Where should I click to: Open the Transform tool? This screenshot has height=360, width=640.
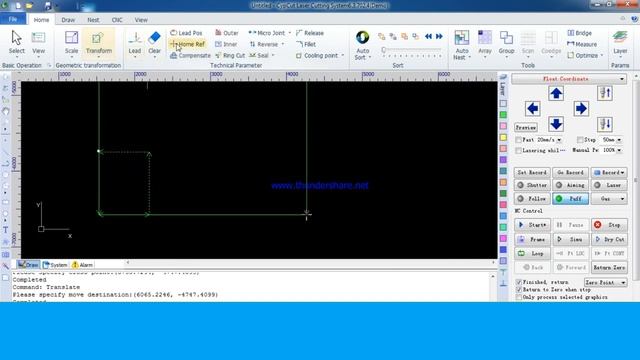click(99, 42)
